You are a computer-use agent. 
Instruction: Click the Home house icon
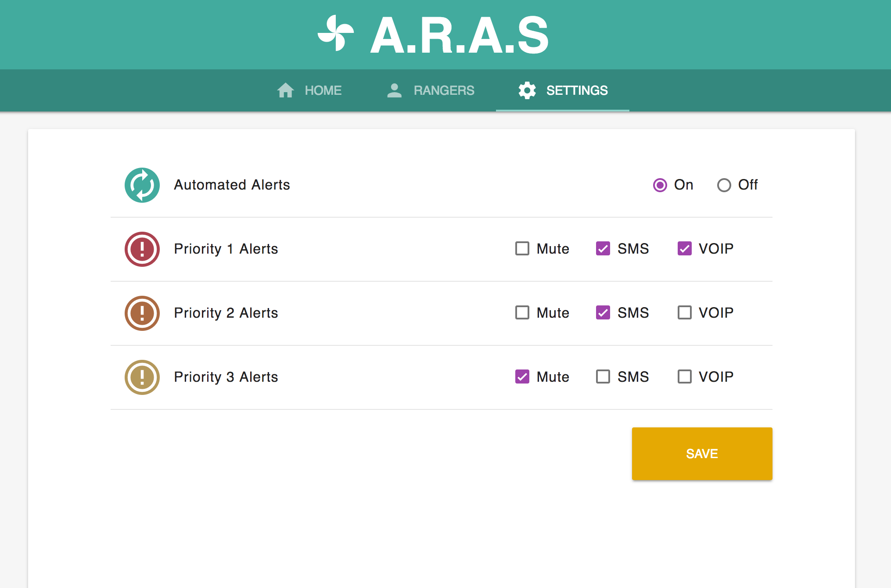(x=285, y=90)
